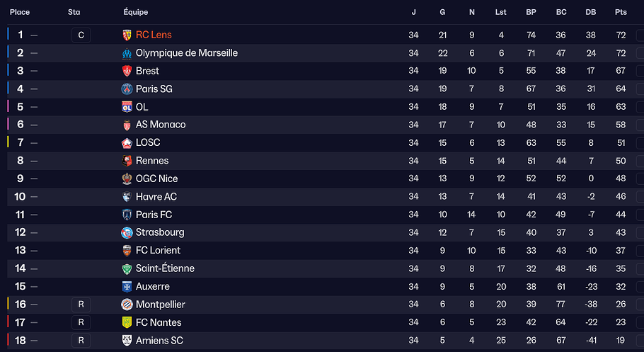This screenshot has height=352, width=644.
Task: Select the Saint-Étienne team name
Action: 165,268
